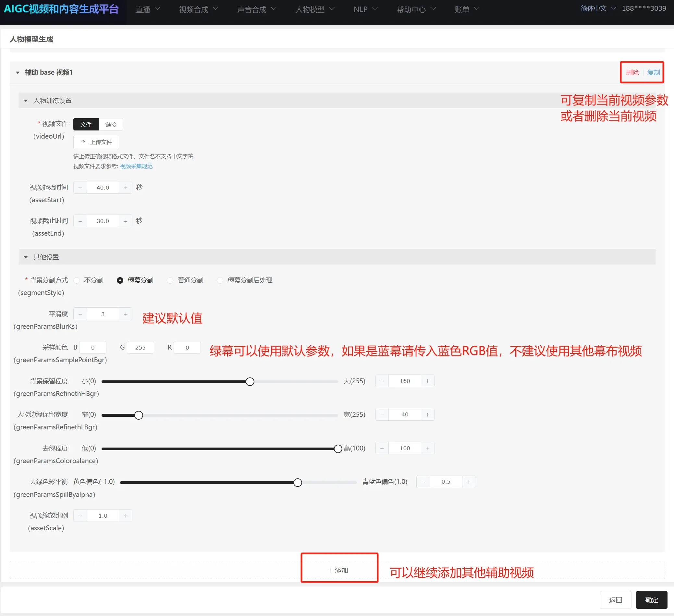The height and width of the screenshot is (616, 674).
Task: Collapse the 人物训练设置 panel
Action: (26, 101)
